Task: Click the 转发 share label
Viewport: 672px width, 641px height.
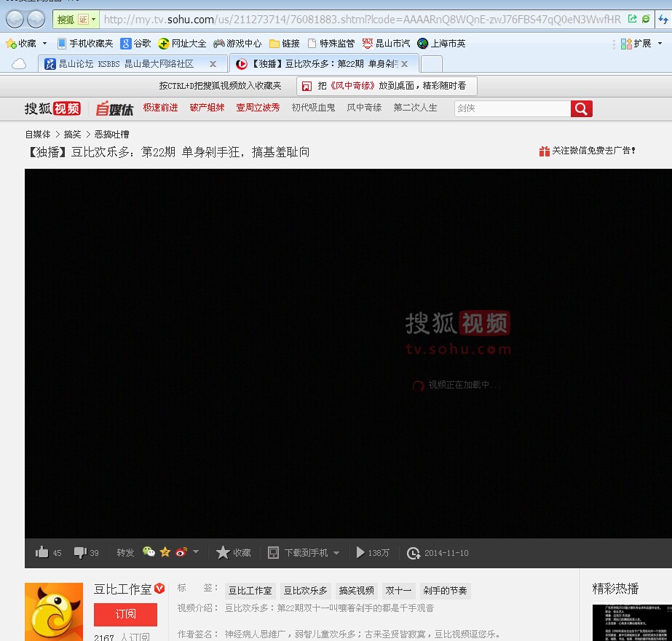Action: [x=125, y=552]
